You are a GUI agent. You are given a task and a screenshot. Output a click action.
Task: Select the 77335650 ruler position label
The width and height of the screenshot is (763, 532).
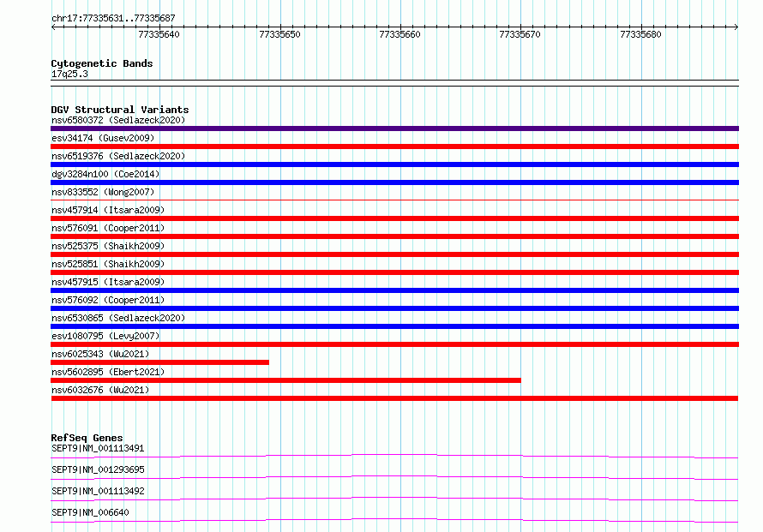click(x=279, y=34)
